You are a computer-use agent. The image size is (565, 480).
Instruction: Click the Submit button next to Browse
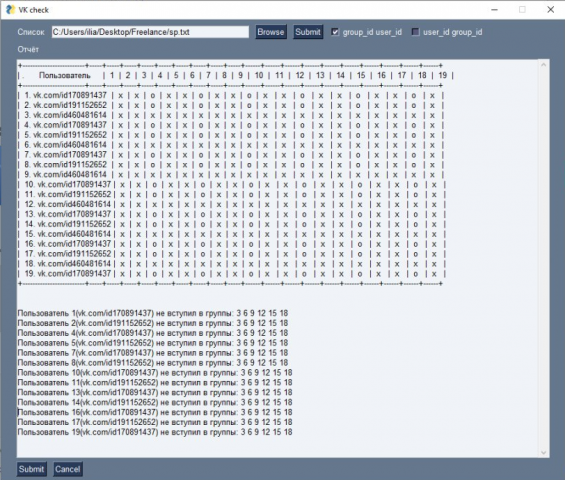coord(308,32)
